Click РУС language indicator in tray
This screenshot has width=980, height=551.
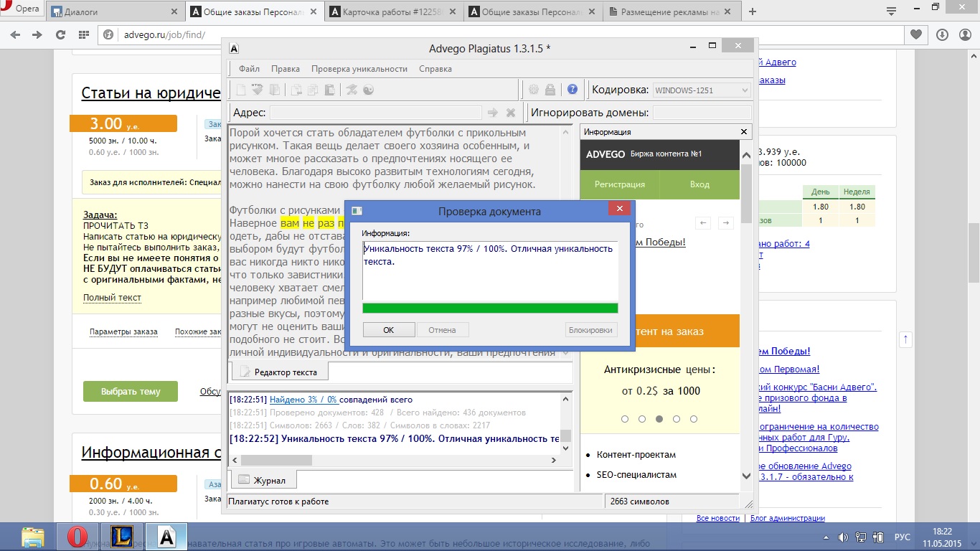pos(903,537)
